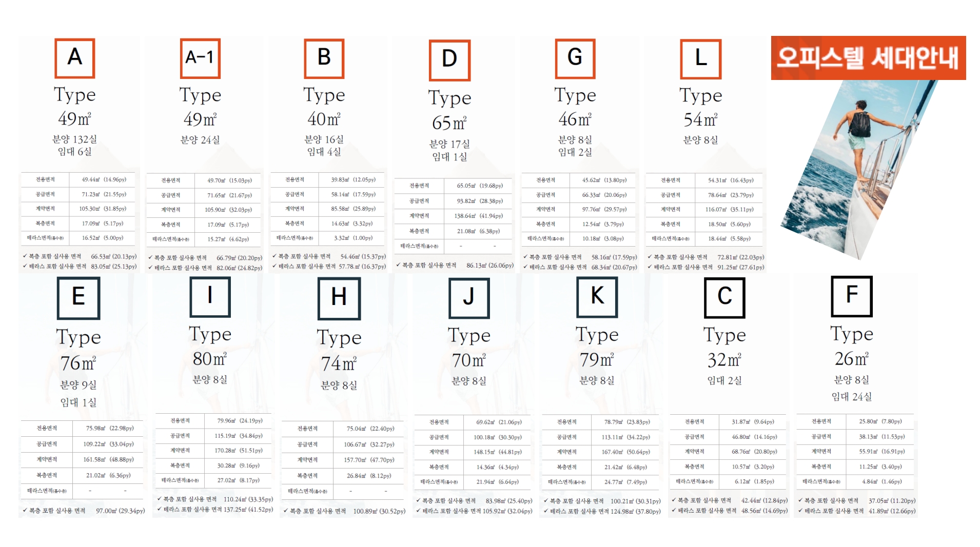Viewport: 980px width, 547px height.
Task: Click G type 테라스면적 value 10.18㎡
Action: [603, 238]
